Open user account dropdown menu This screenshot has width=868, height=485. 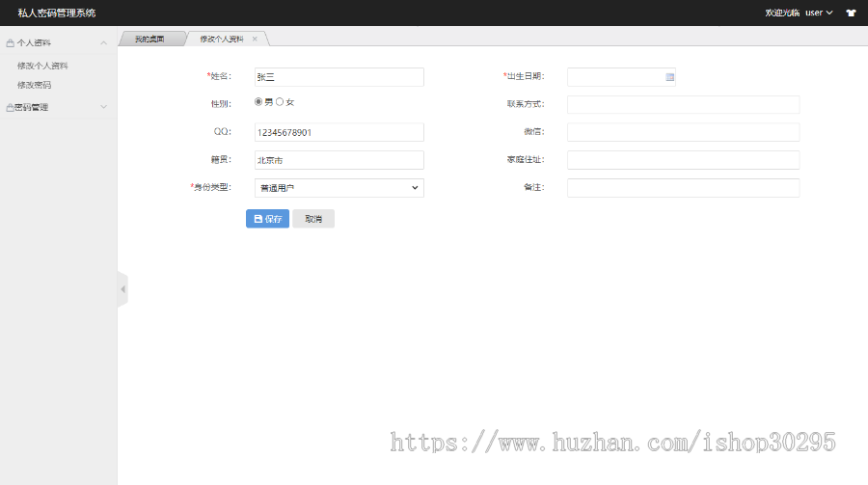[x=819, y=13]
